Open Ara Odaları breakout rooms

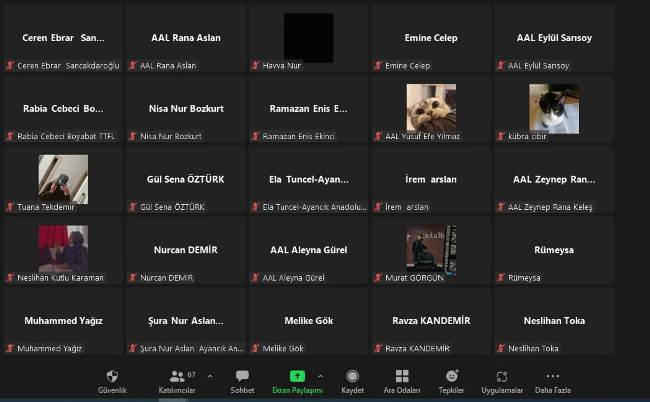click(402, 376)
